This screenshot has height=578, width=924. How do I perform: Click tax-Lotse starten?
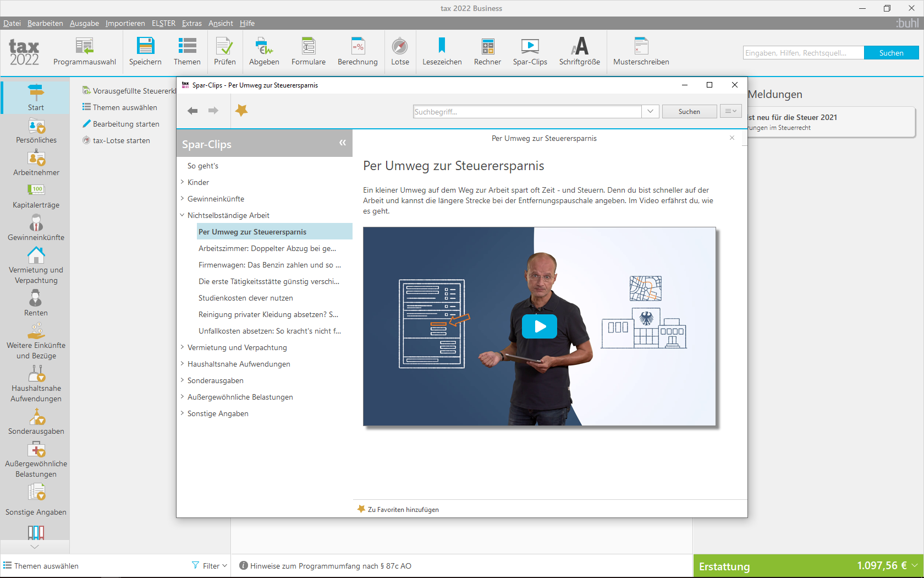pyautogui.click(x=116, y=140)
